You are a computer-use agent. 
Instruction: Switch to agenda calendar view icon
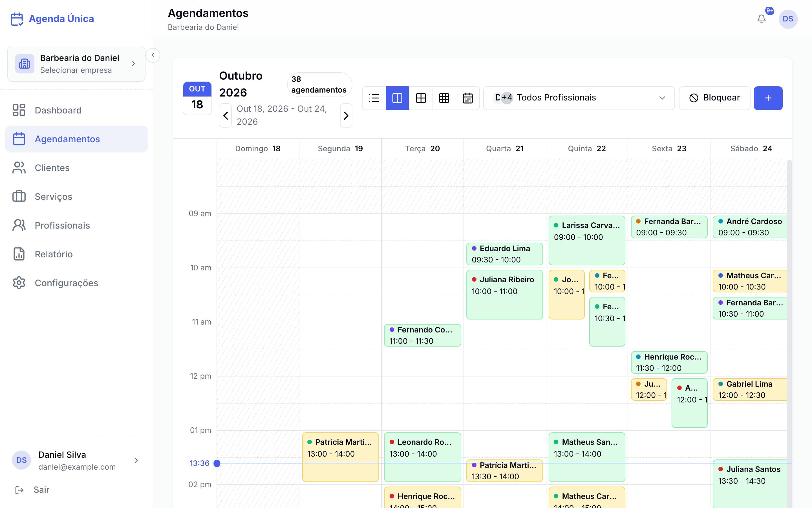point(467,98)
